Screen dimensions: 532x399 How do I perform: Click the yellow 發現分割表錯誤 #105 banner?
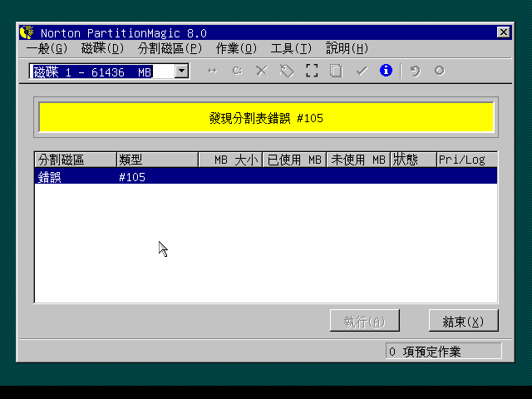(x=266, y=117)
